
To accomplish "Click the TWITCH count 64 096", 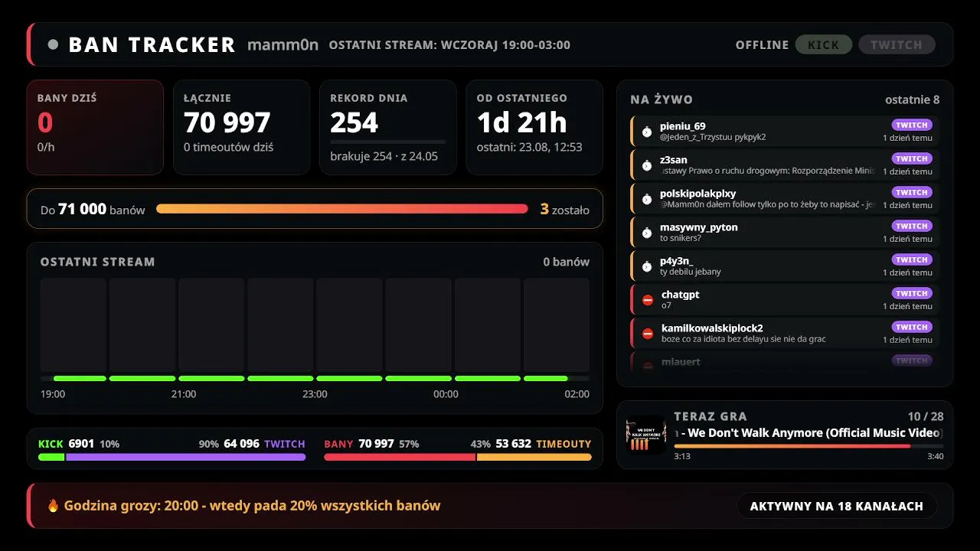I will click(242, 444).
